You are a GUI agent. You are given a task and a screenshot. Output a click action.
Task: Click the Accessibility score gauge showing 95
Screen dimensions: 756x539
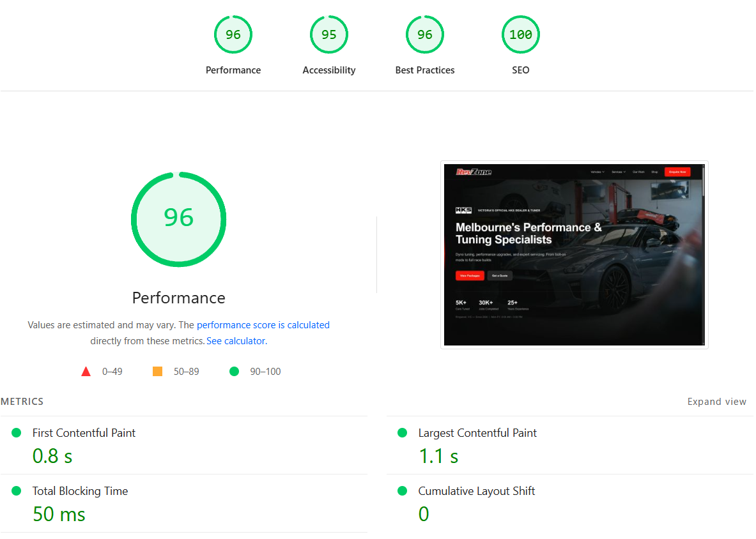[329, 34]
